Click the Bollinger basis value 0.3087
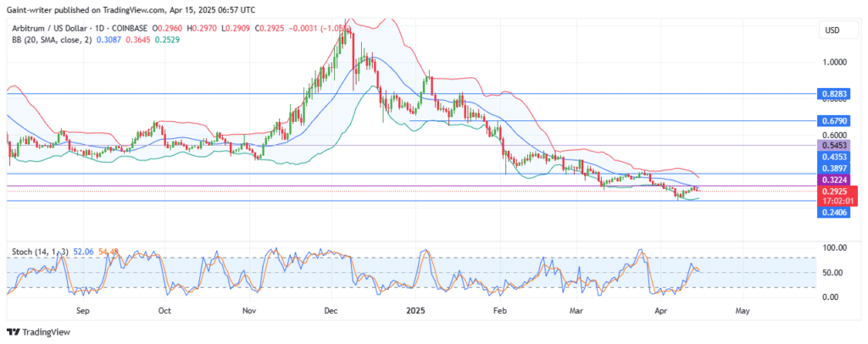This screenshot has width=868, height=344. pyautogui.click(x=110, y=40)
